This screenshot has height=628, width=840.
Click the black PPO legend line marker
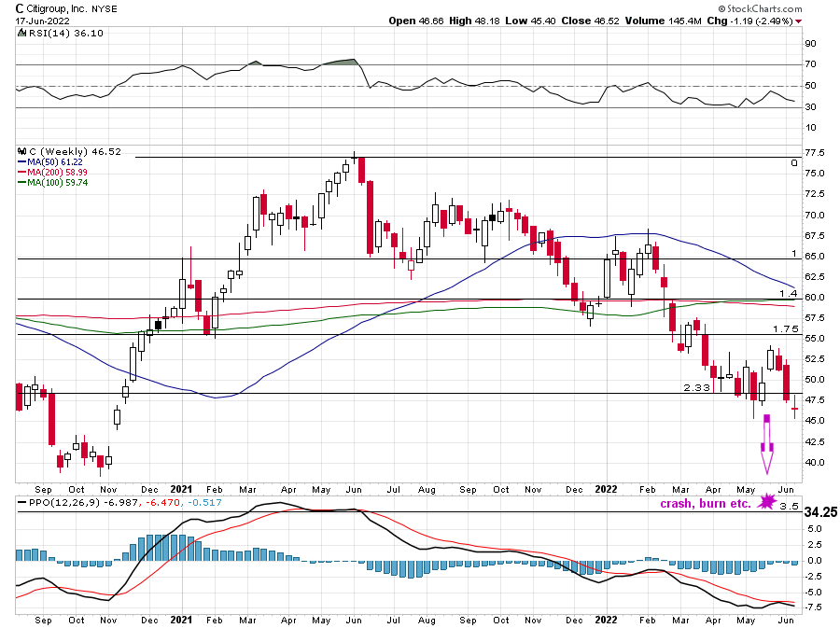22,503
